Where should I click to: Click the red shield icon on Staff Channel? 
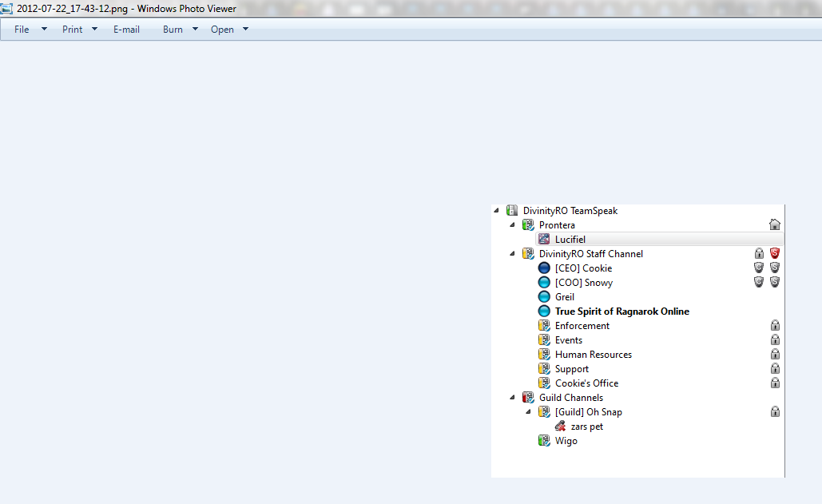[x=774, y=254]
